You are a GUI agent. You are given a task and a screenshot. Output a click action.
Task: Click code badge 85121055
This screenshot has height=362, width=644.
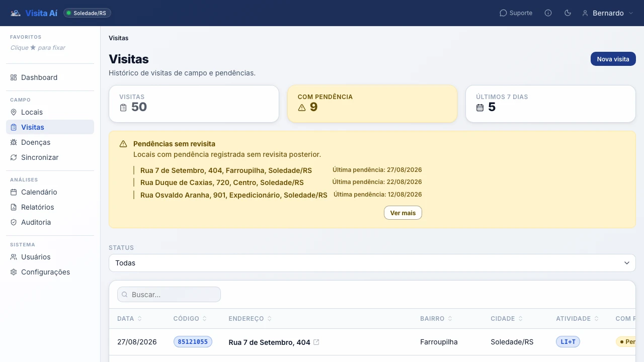tap(193, 342)
